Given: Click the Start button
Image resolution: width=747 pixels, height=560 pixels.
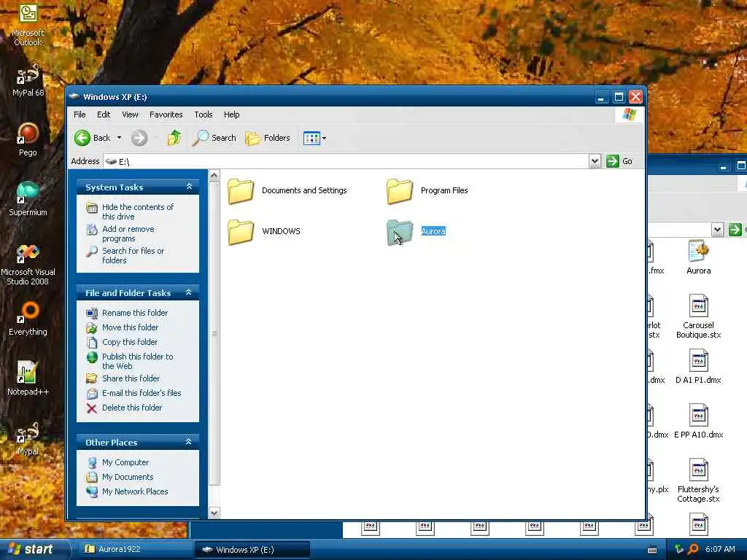Looking at the screenshot, I should coord(31,550).
